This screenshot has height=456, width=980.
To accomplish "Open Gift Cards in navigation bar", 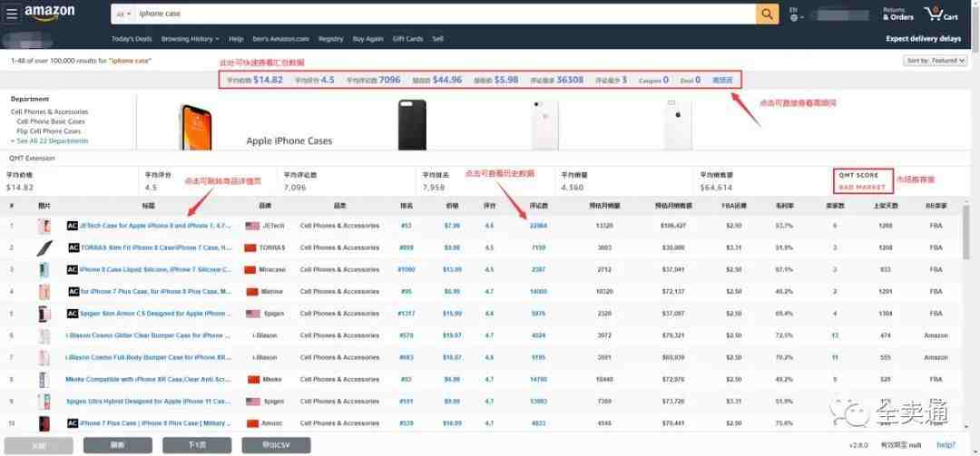I will coord(407,39).
